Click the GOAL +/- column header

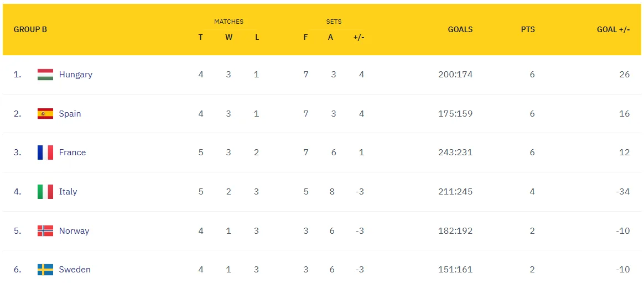tap(613, 29)
